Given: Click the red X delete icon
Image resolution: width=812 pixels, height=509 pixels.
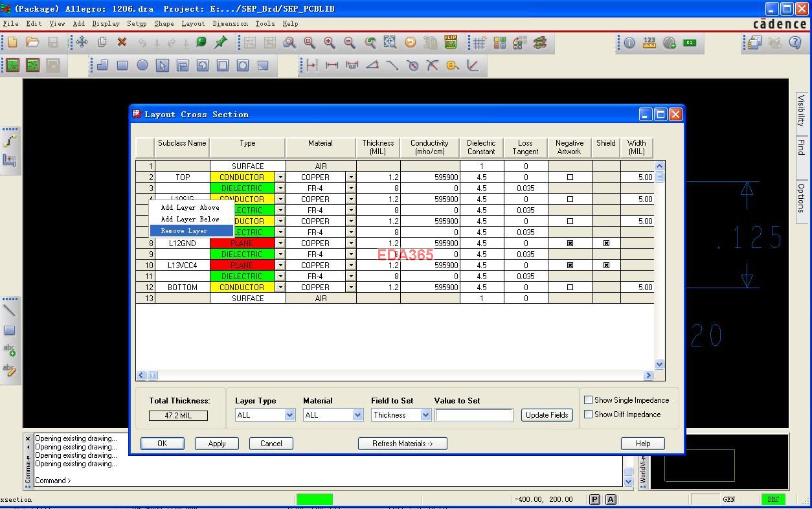Looking at the screenshot, I should point(122,43).
